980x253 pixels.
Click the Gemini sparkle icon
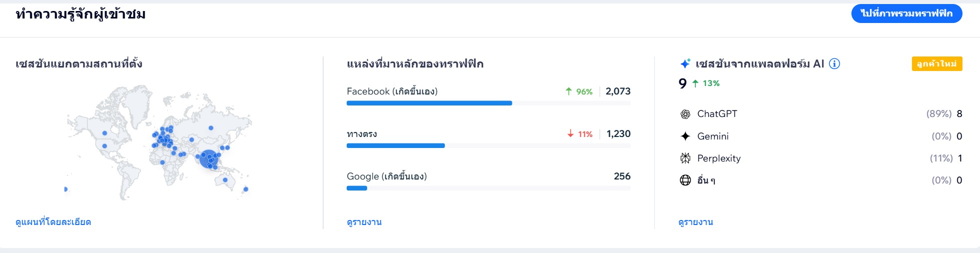685,136
